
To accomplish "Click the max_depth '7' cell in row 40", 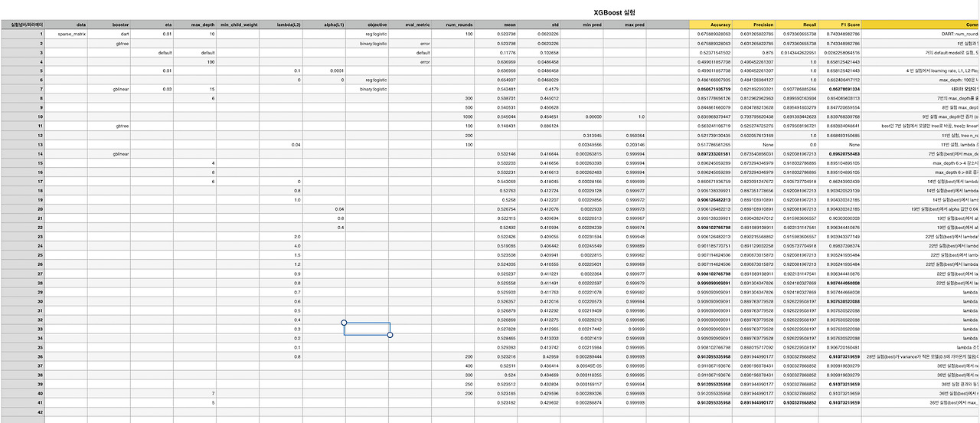I will 194,393.
